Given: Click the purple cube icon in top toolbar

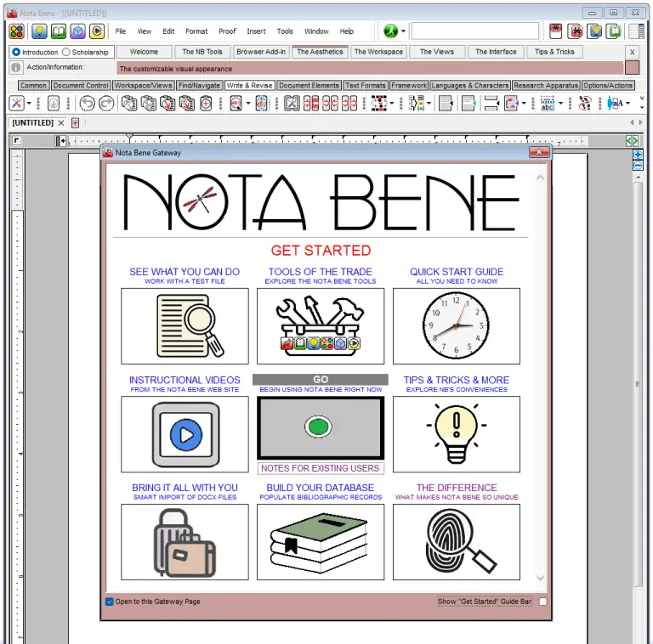Looking at the screenshot, I should tap(77, 31).
